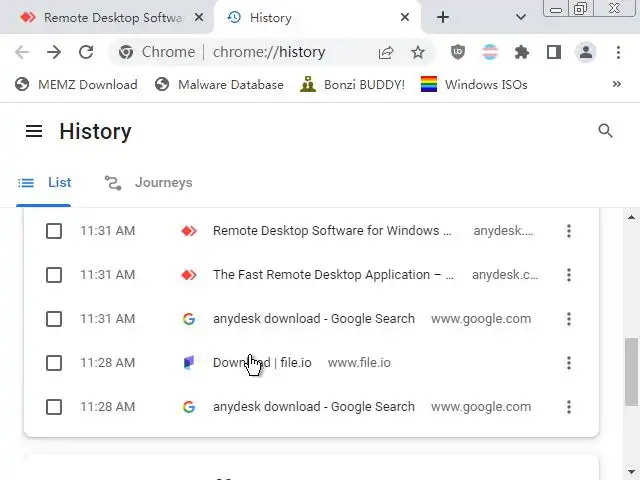Click the history list scrollbar thumb
This screenshot has height=480, width=640.
pyautogui.click(x=631, y=371)
